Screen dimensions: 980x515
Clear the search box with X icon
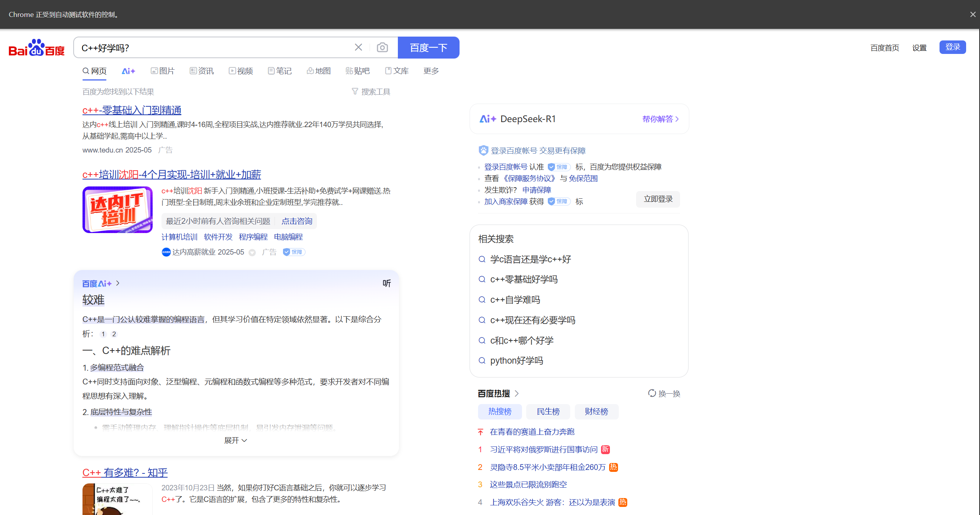(x=358, y=47)
